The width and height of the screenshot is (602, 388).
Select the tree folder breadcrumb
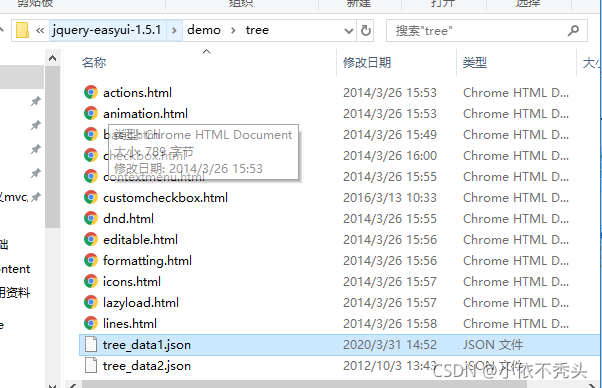[257, 30]
